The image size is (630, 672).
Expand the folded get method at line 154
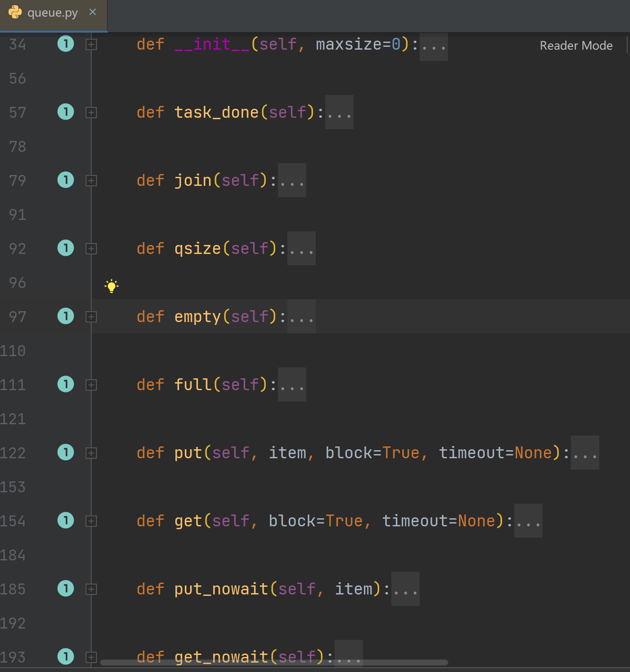pyautogui.click(x=91, y=521)
